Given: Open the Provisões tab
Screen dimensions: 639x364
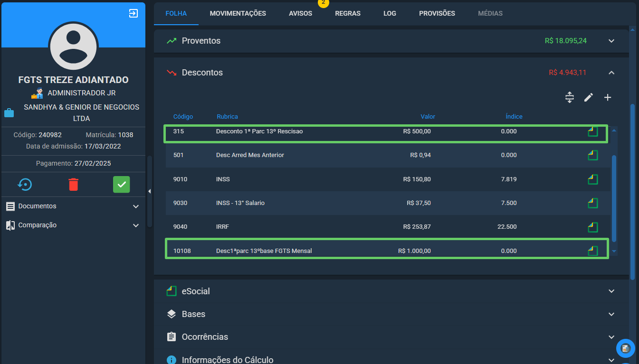Looking at the screenshot, I should (437, 13).
